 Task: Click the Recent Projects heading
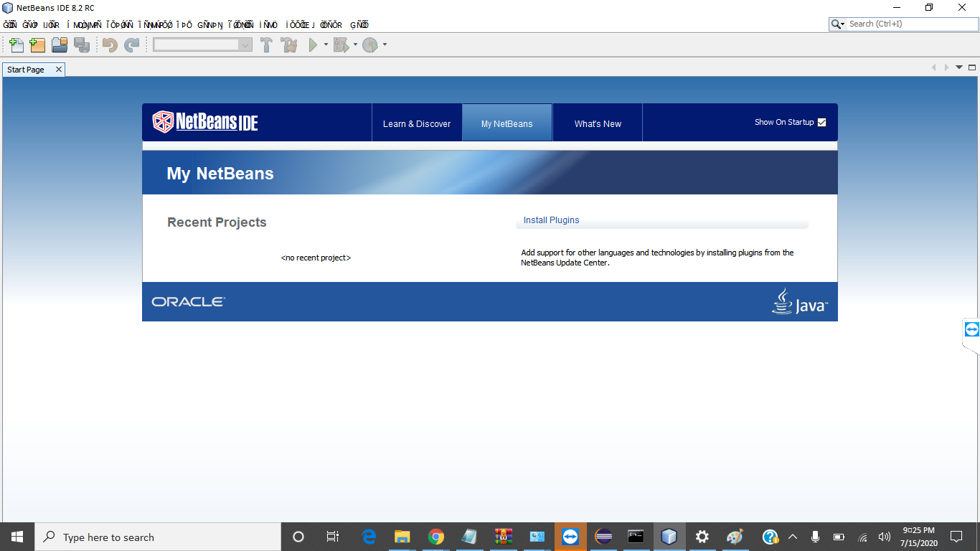[217, 222]
